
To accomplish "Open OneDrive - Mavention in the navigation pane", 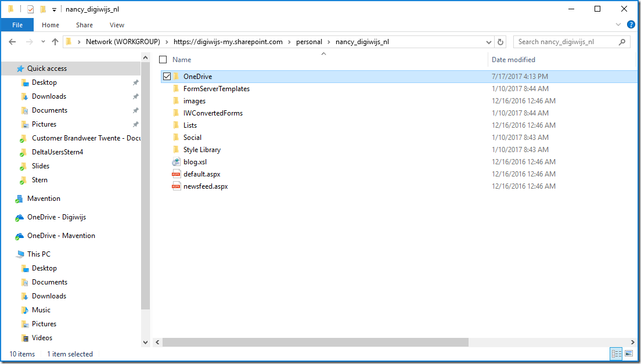I will [61, 236].
